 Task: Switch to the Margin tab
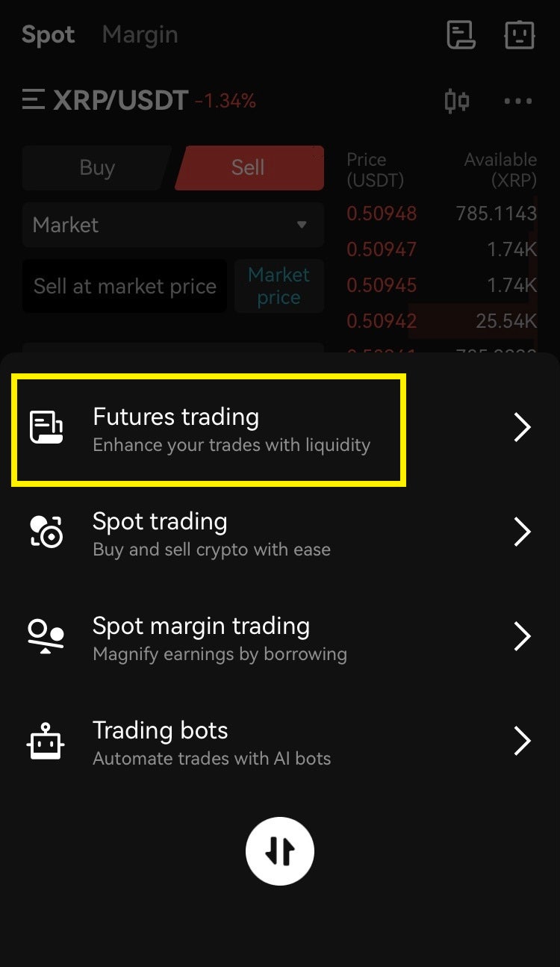click(x=140, y=35)
